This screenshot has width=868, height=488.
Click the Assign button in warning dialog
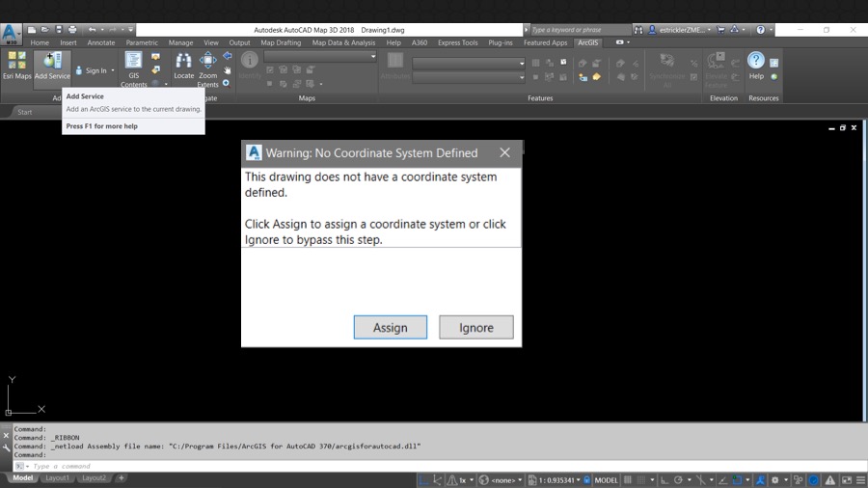391,328
